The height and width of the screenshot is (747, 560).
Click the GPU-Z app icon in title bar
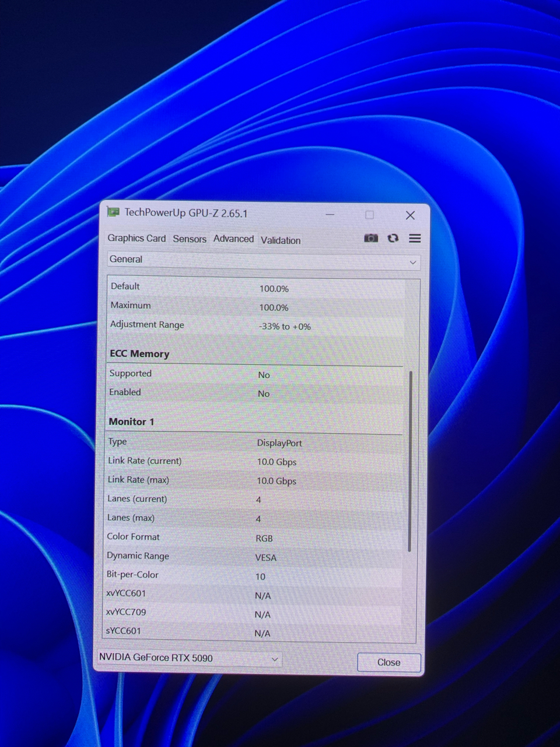[x=113, y=212]
